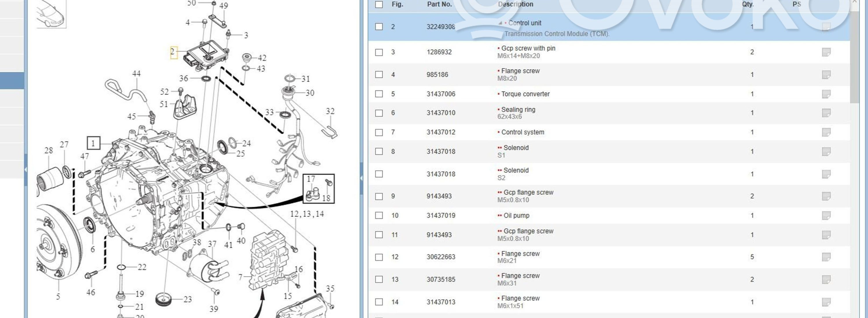This screenshot has height=318, width=868.
Task: Click note icon in Oil pump row
Action: tap(826, 215)
